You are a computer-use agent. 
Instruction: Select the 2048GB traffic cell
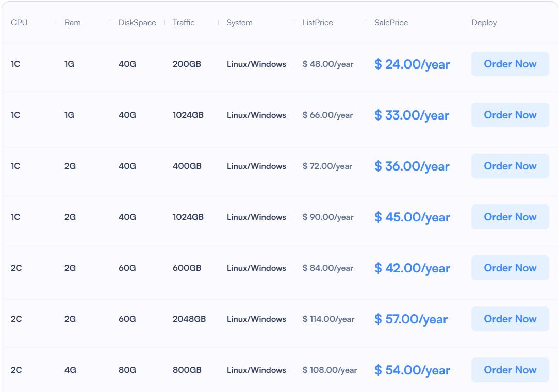[189, 319]
